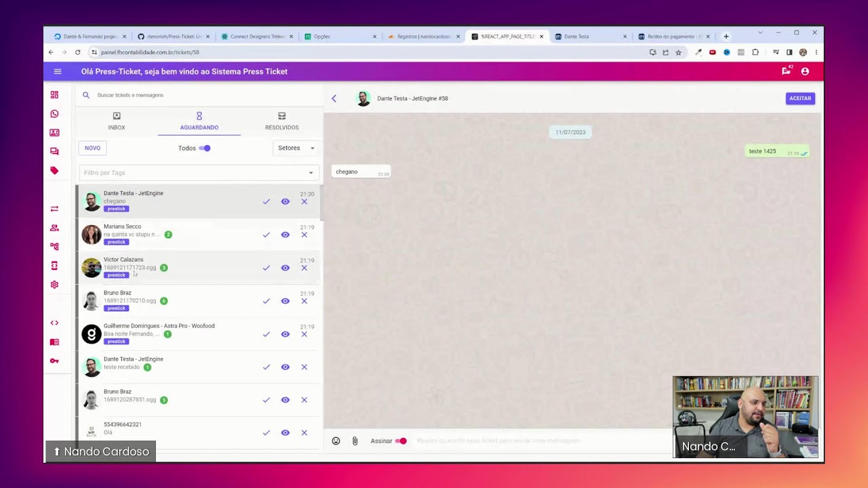Switch to the INBOX tab
868x488 pixels.
(x=117, y=121)
